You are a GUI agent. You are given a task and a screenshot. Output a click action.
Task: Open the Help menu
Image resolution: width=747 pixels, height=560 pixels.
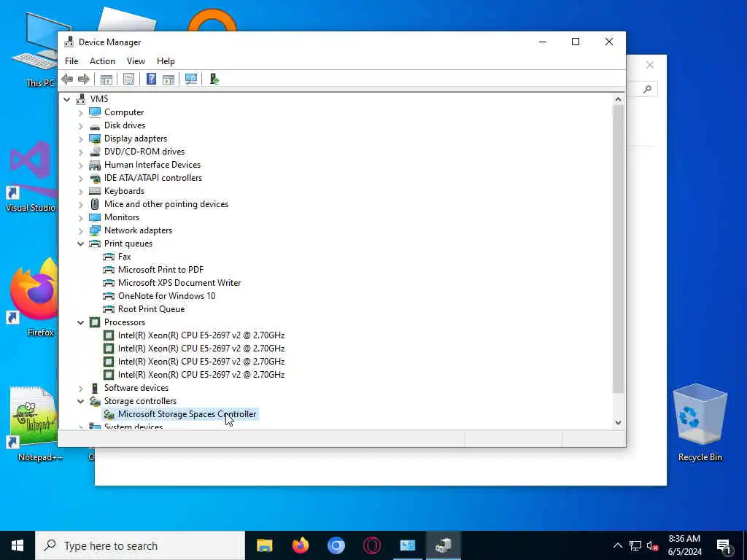click(166, 61)
